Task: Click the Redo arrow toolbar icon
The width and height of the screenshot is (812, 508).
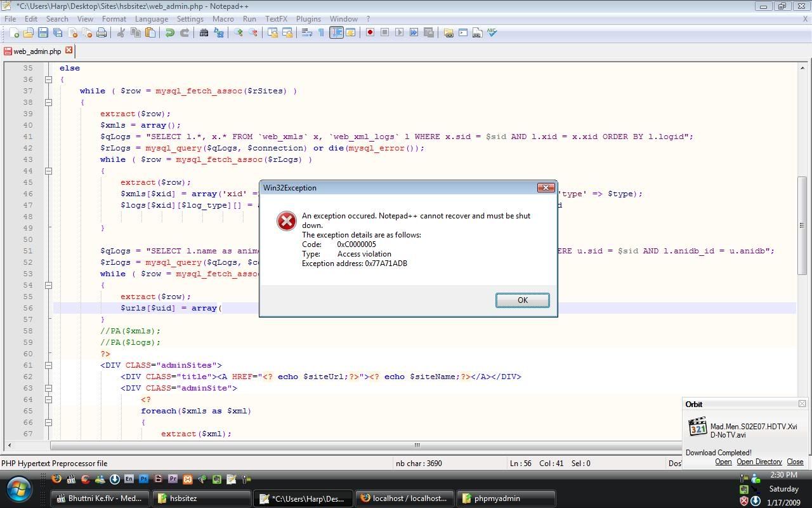Action: pyautogui.click(x=185, y=32)
